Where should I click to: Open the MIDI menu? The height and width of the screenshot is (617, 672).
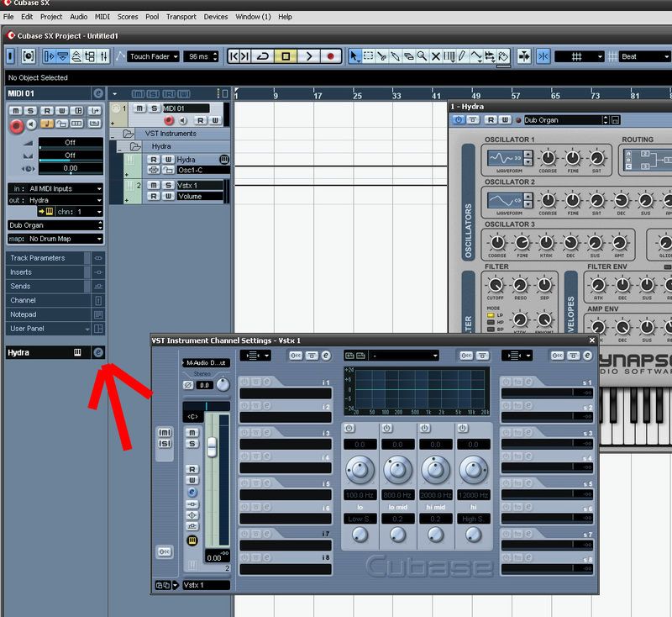pyautogui.click(x=102, y=17)
